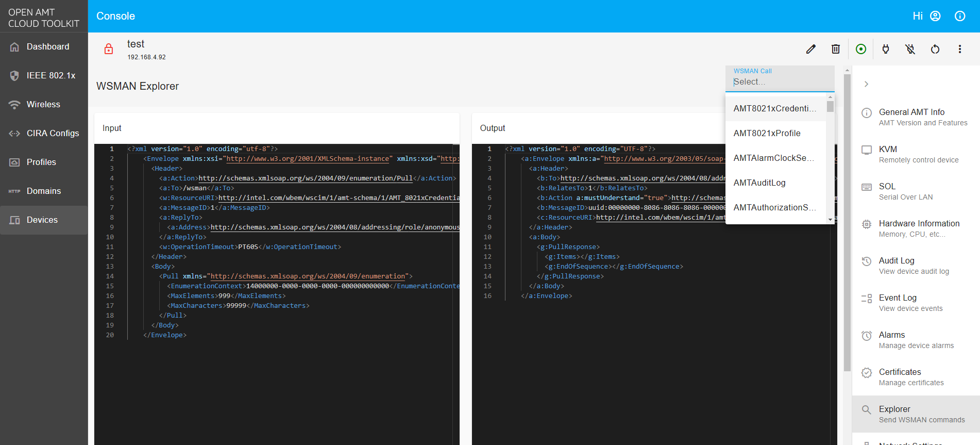Click the WSMAN Explorer heading
Image resolution: width=980 pixels, height=445 pixels.
pyautogui.click(x=138, y=86)
